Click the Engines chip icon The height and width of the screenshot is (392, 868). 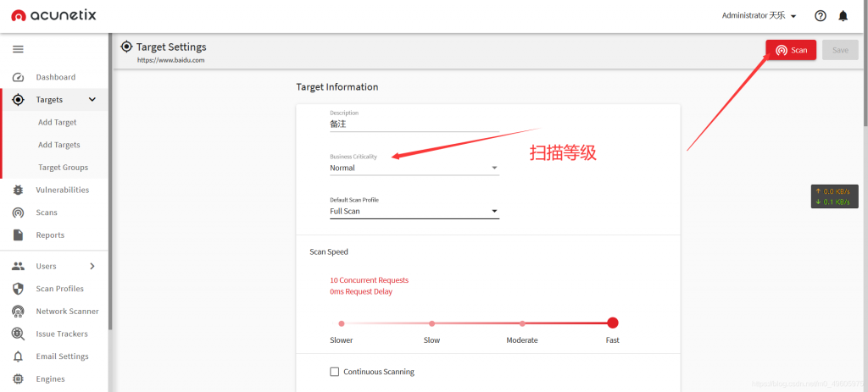click(19, 379)
